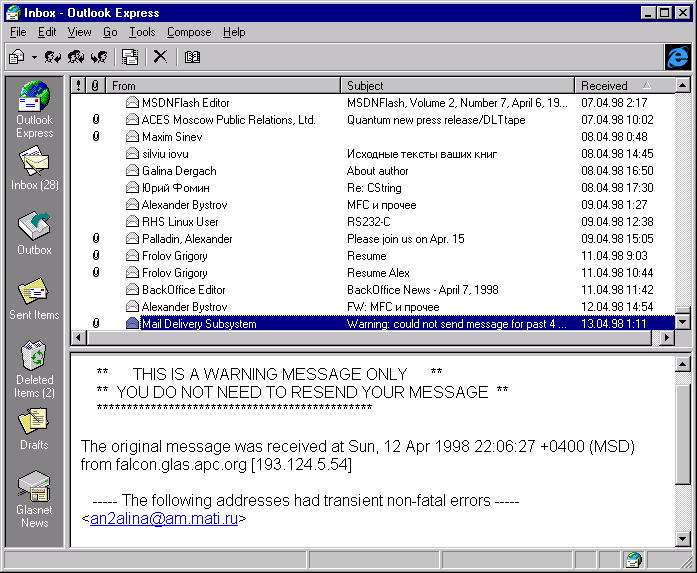
Task: Click the Send and Receive toolbar icon
Action: 130,57
